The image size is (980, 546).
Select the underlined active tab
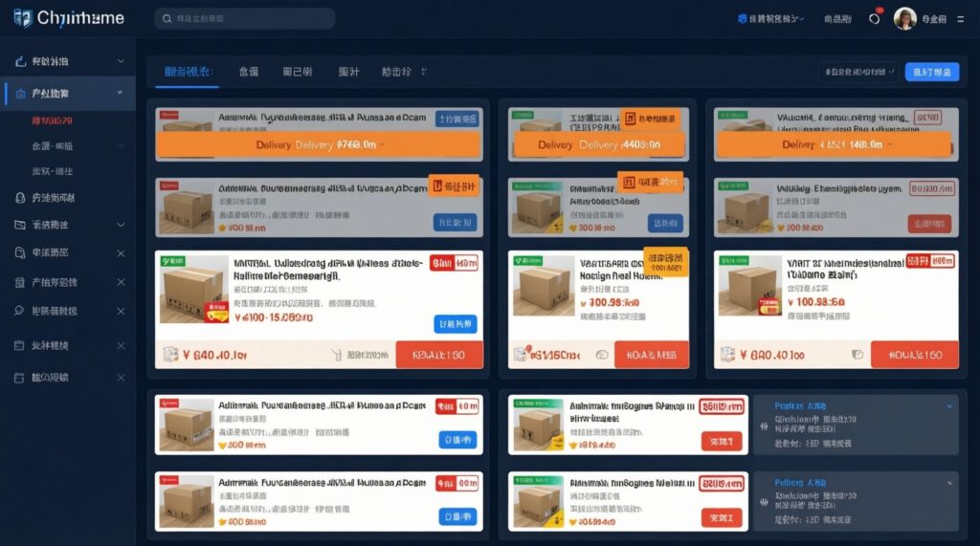188,72
